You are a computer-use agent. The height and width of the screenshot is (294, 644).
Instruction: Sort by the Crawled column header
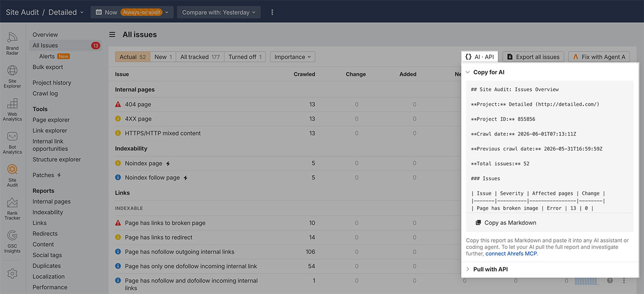(x=304, y=74)
